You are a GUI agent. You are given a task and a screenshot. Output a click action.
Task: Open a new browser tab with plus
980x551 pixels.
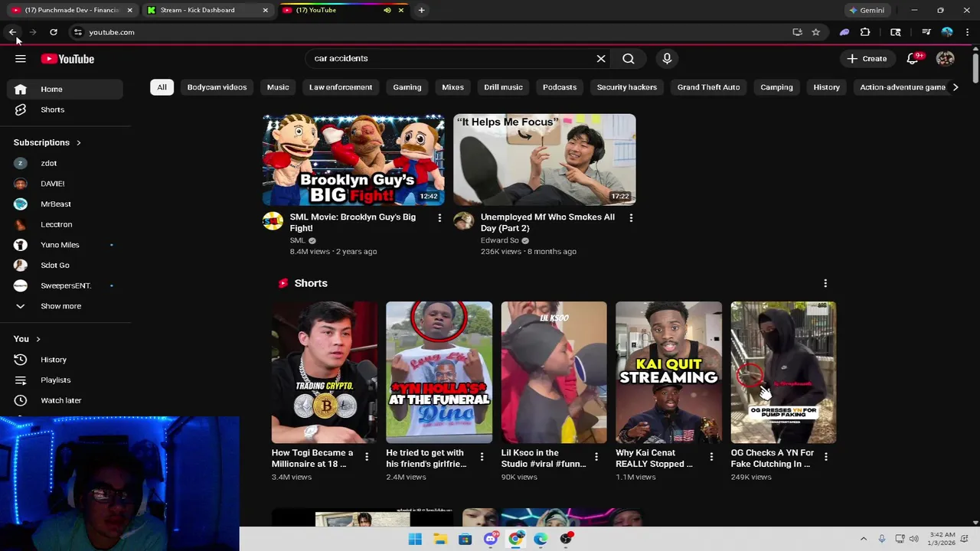421,10
